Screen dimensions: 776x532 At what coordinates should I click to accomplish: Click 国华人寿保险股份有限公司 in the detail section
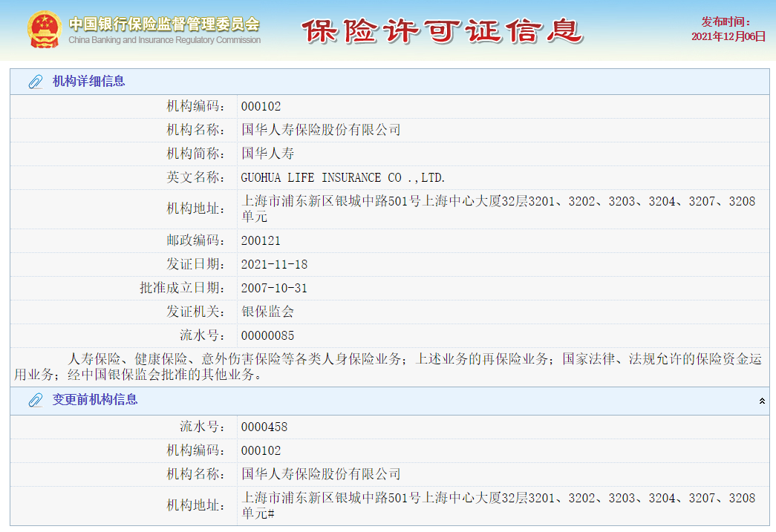point(321,130)
